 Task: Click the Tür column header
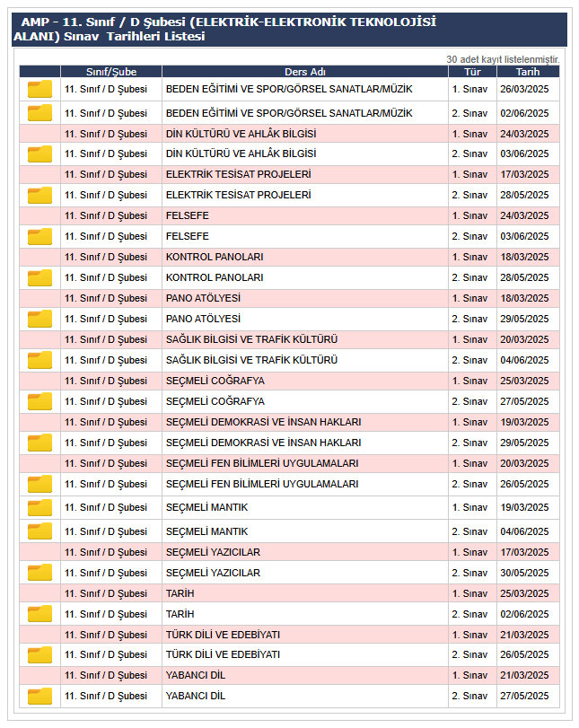pyautogui.click(x=472, y=72)
